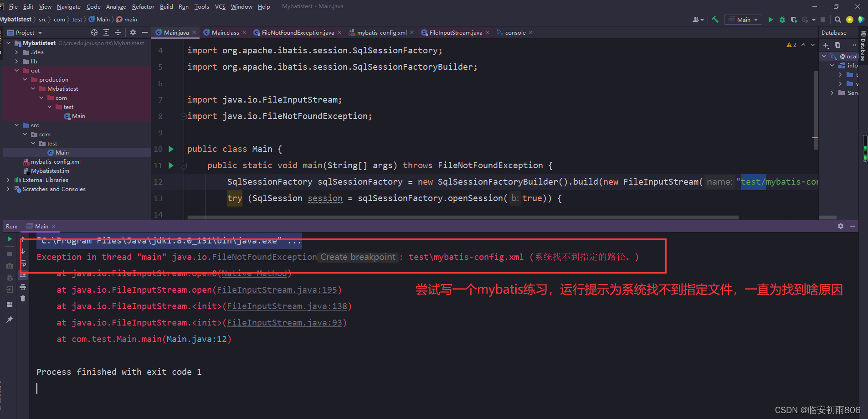
Task: Open the Main run configuration dropdown
Action: click(743, 20)
